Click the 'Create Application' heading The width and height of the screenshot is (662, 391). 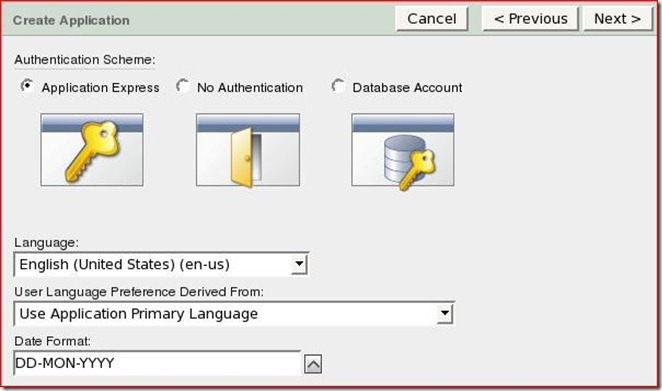coord(71,20)
